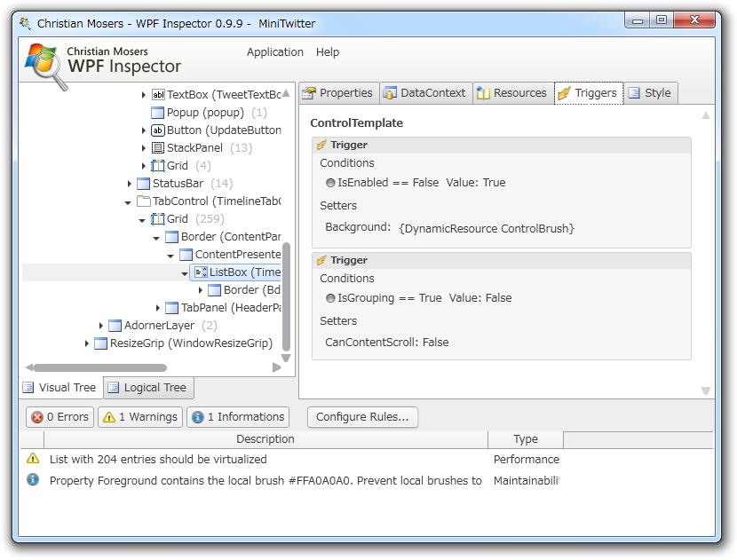Click the {DynamicResource ControlBrush} value
This screenshot has height=560, width=737.
(487, 229)
